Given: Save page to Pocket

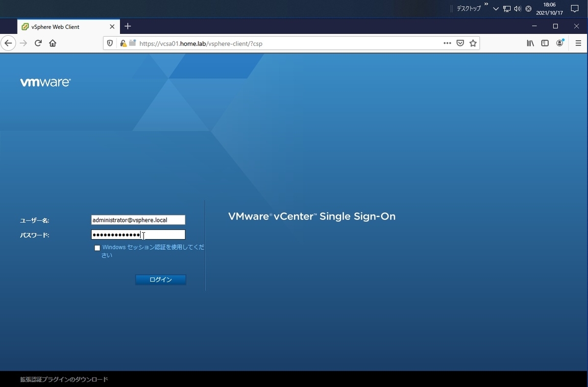Looking at the screenshot, I should [x=460, y=43].
